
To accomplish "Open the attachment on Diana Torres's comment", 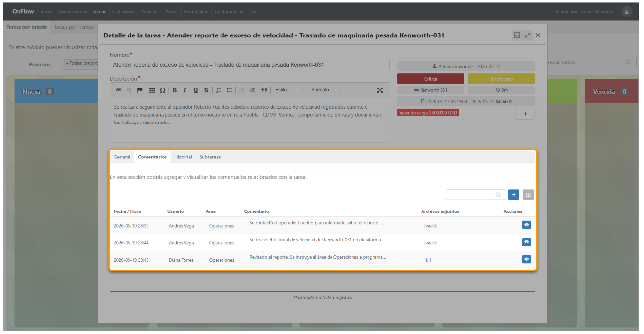I will tap(428, 260).
